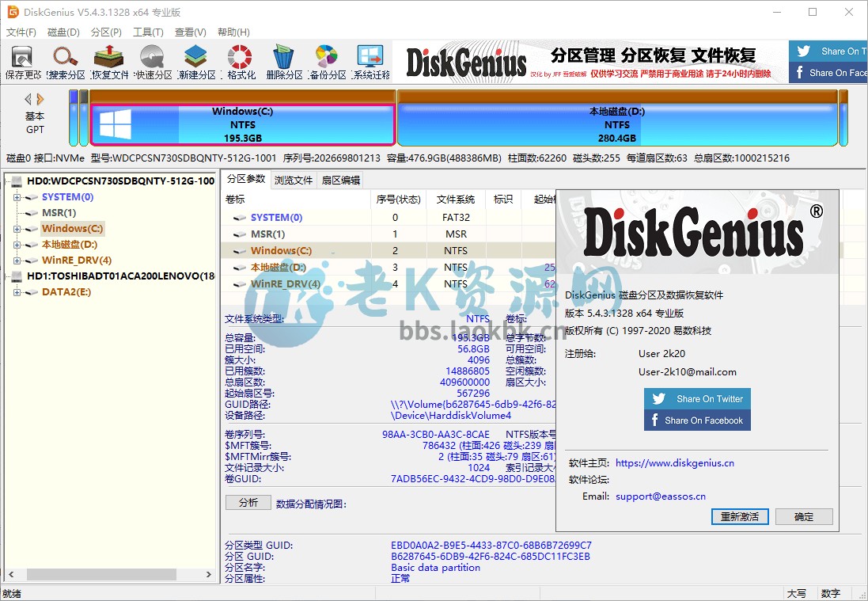
Task: Select the local disk (D:) partition bar
Action: point(616,124)
